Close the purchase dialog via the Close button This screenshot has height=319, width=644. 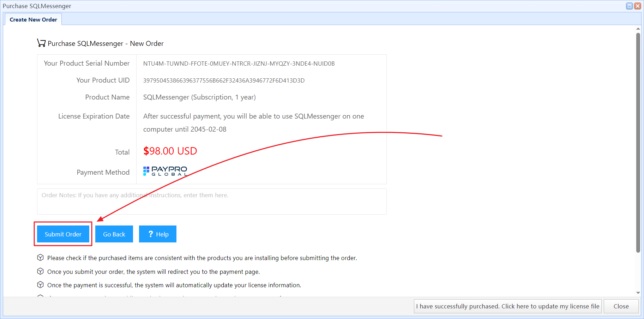click(x=621, y=306)
